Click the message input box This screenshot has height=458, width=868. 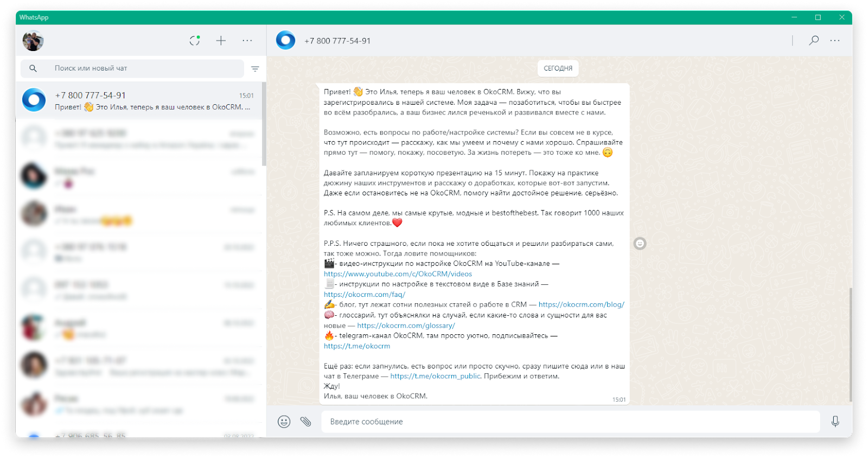(570, 422)
